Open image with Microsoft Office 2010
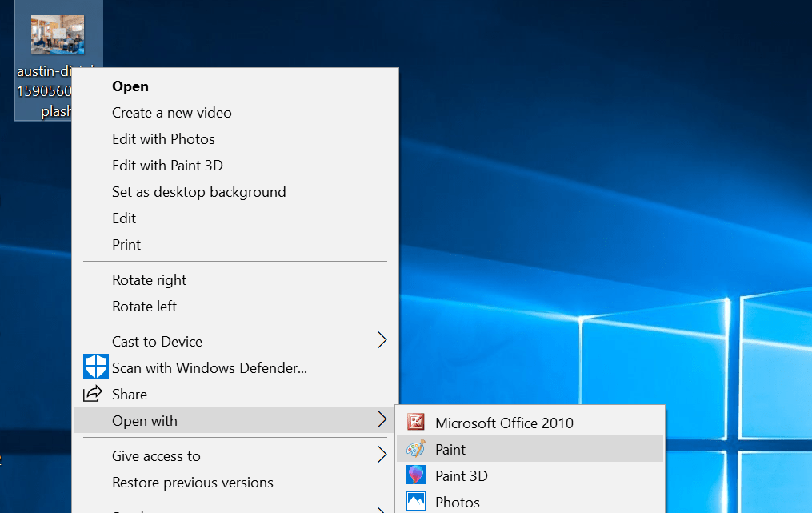Viewport: 812px width, 513px height. point(530,423)
